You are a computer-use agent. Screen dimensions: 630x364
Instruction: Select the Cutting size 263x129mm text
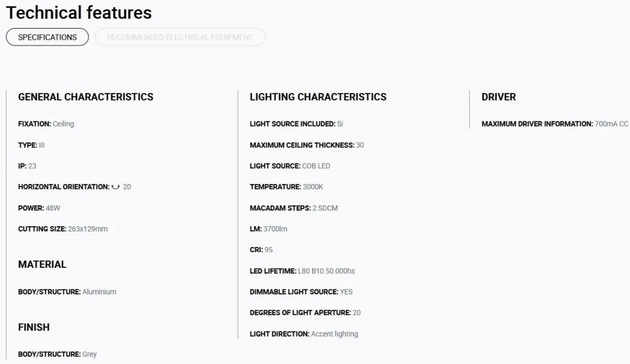[62, 229]
